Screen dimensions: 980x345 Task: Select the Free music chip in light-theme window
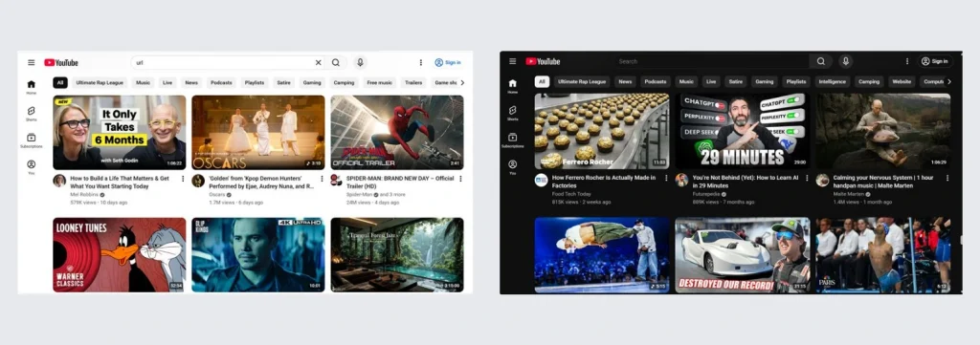(379, 82)
